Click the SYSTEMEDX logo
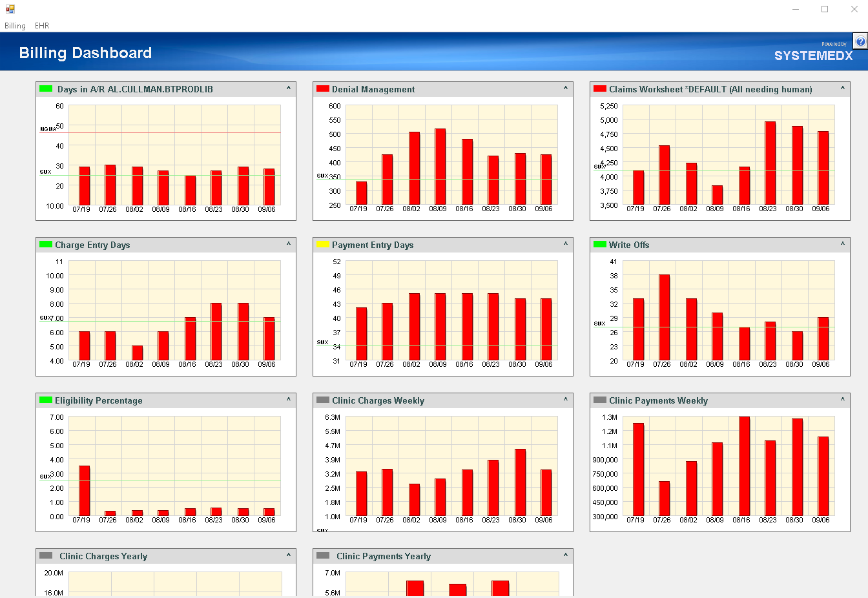The image size is (868, 598). [813, 56]
